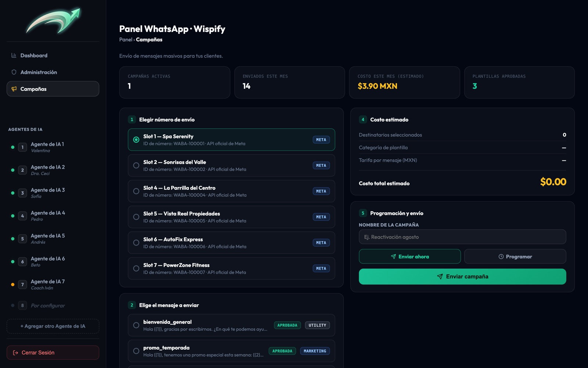The image size is (588, 368).
Task: Select Slot 7 — PowerZone Fitness radio
Action: (136, 269)
